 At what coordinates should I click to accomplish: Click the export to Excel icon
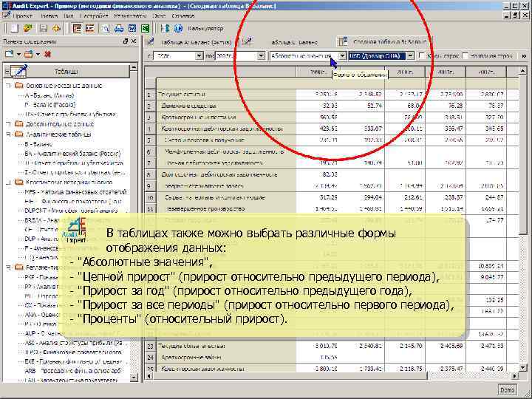point(146,29)
